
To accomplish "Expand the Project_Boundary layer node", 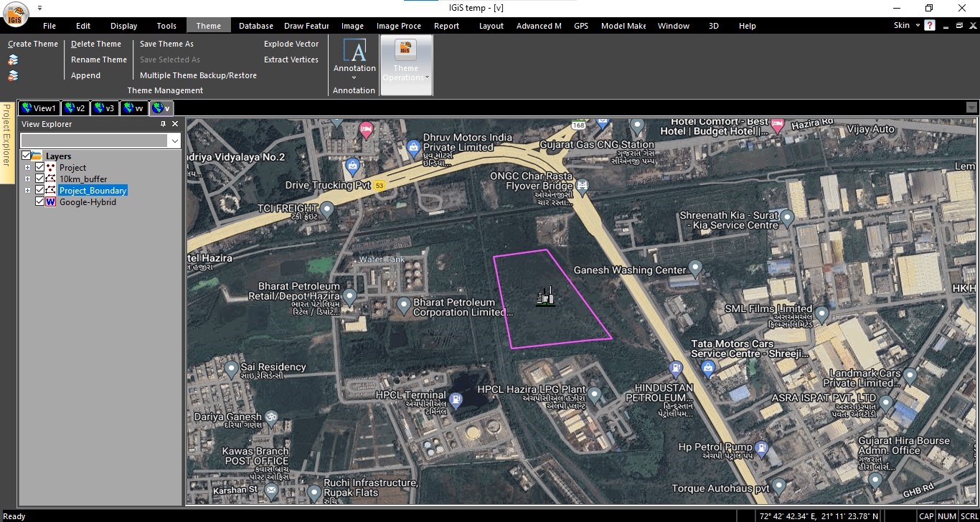I will [x=28, y=190].
